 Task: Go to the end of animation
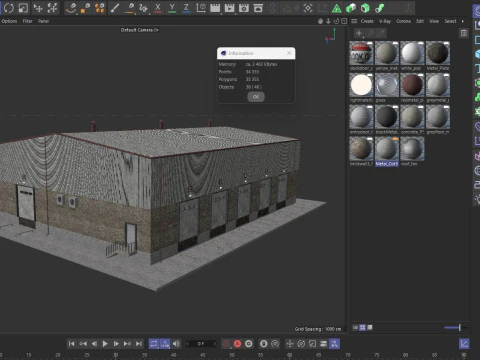point(139,344)
